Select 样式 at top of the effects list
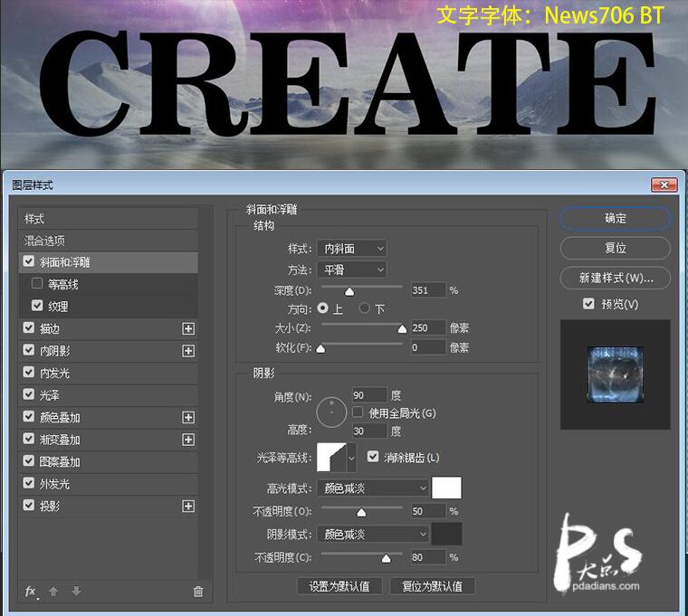This screenshot has width=688, height=616. point(109,218)
